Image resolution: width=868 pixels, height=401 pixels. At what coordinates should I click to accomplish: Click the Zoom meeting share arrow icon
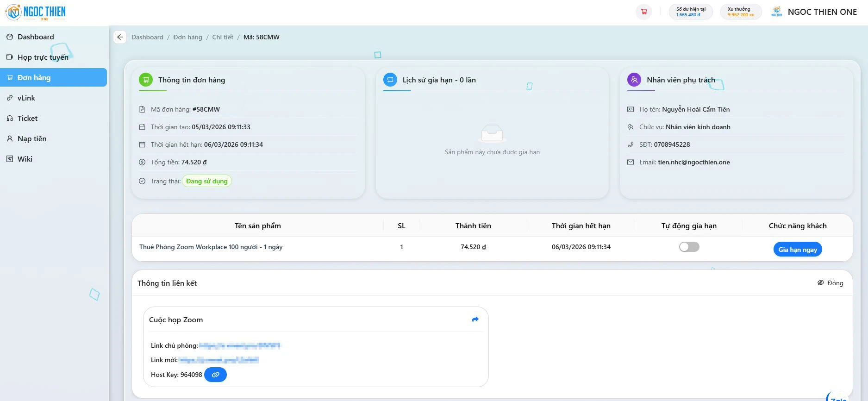click(475, 320)
